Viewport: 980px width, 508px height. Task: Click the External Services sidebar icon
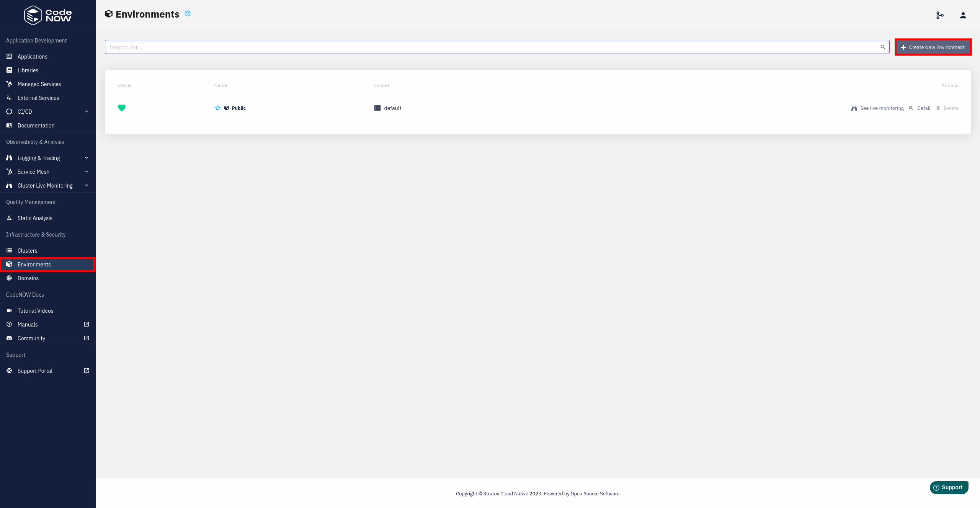tap(9, 98)
